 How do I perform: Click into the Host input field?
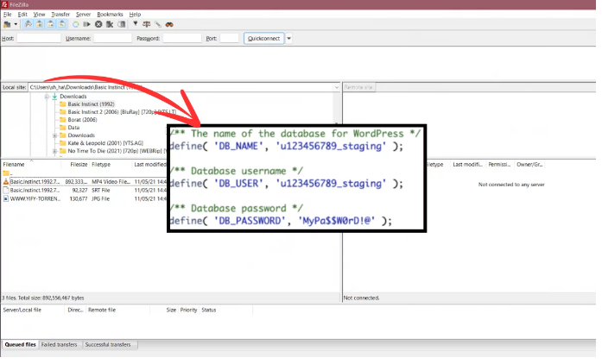[39, 38]
